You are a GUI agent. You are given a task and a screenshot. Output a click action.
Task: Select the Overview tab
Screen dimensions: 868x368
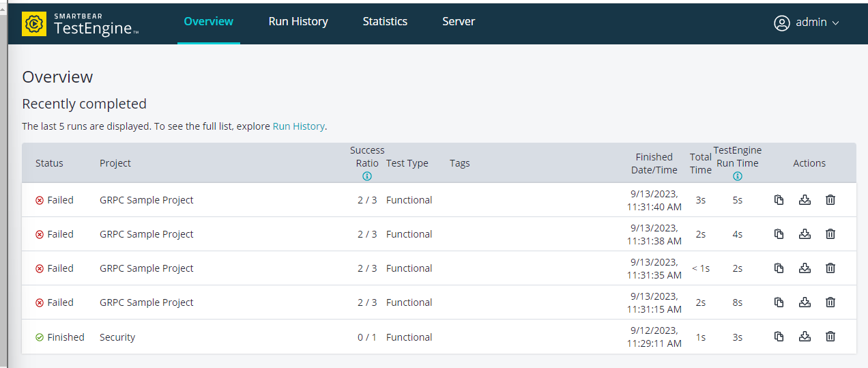[x=209, y=22]
